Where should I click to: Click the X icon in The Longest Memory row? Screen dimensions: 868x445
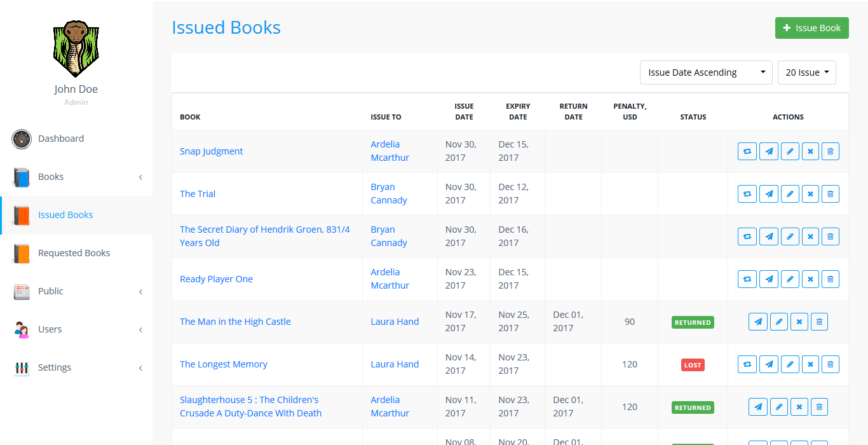(x=810, y=364)
